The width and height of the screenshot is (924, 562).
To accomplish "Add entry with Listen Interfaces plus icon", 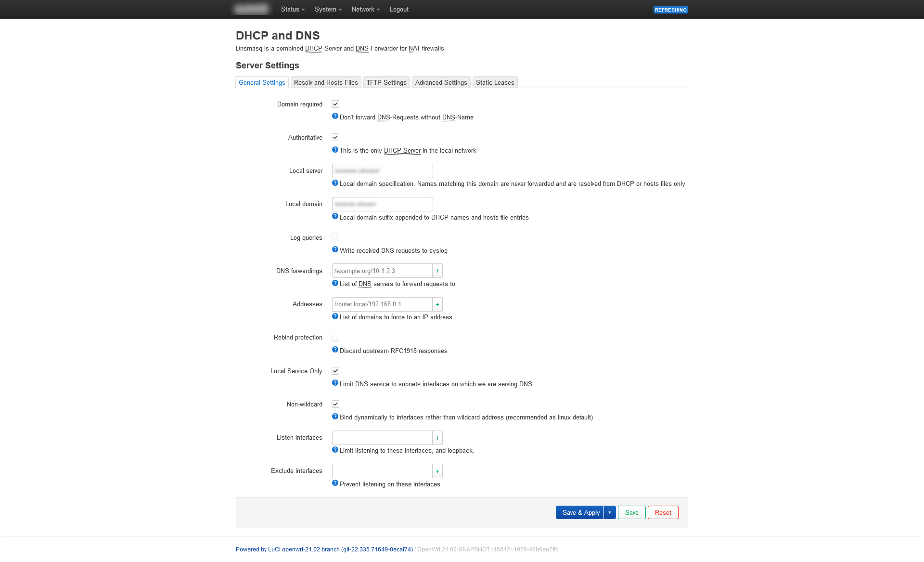I will tap(437, 438).
